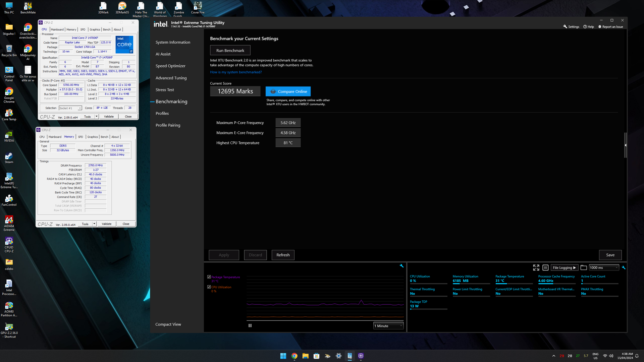Show hidden tray icons chevron
This screenshot has width=644, height=362.
click(x=554, y=356)
